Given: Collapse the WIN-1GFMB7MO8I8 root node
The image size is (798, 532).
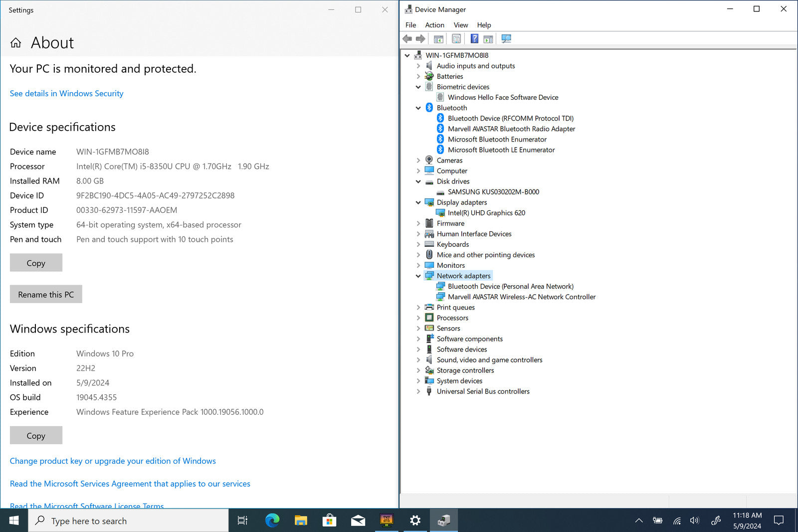Looking at the screenshot, I should click(x=407, y=55).
